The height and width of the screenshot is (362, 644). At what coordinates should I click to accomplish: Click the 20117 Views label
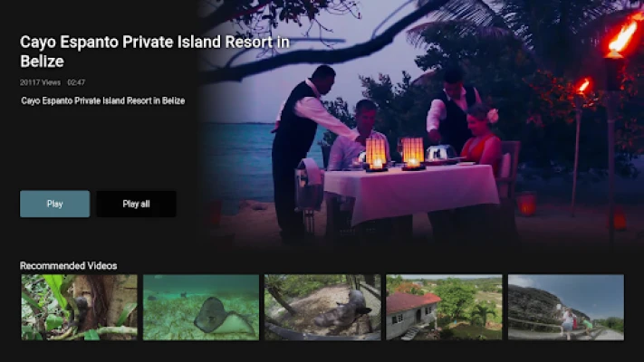[40, 82]
